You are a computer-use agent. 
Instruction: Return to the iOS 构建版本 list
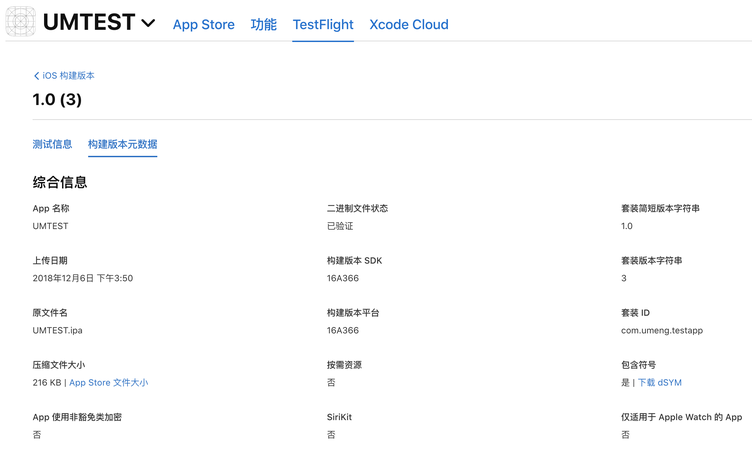tap(69, 76)
